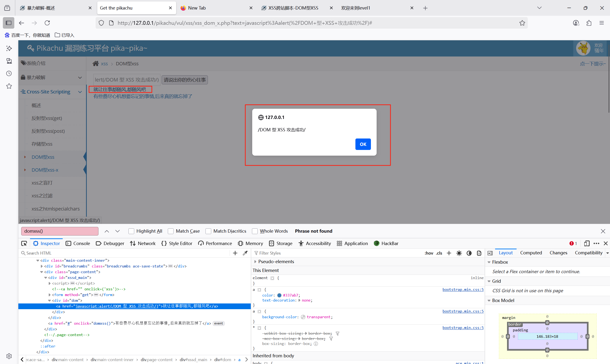Image resolution: width=610 pixels, height=364 pixels.
Task: Find next match with down arrow
Action: point(118,231)
